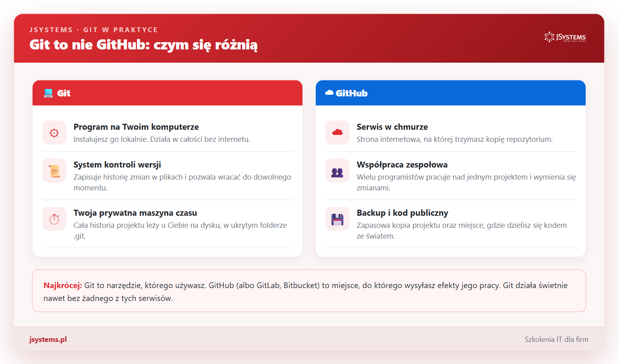Click text 'Instalujesz go lokalnie. Działa w całości bez internetu.'
This screenshot has width=619, height=364.
point(162,139)
